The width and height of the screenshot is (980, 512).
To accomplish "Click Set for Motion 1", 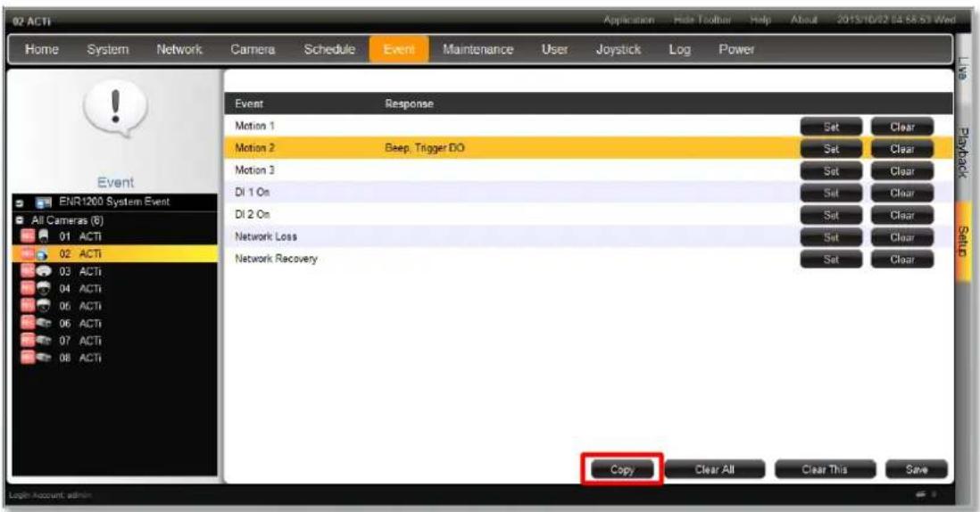I will 831,127.
